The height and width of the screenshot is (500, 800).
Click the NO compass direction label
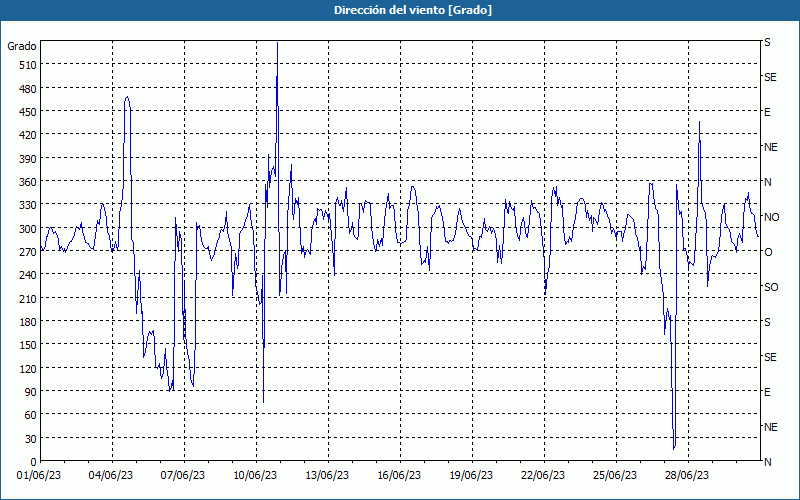[x=771, y=217]
